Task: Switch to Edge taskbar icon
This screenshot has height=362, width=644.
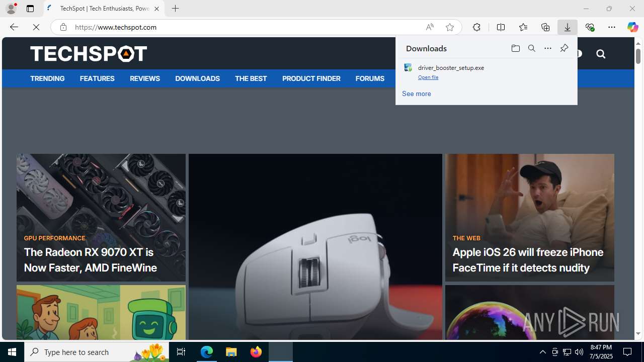Action: tap(207, 352)
